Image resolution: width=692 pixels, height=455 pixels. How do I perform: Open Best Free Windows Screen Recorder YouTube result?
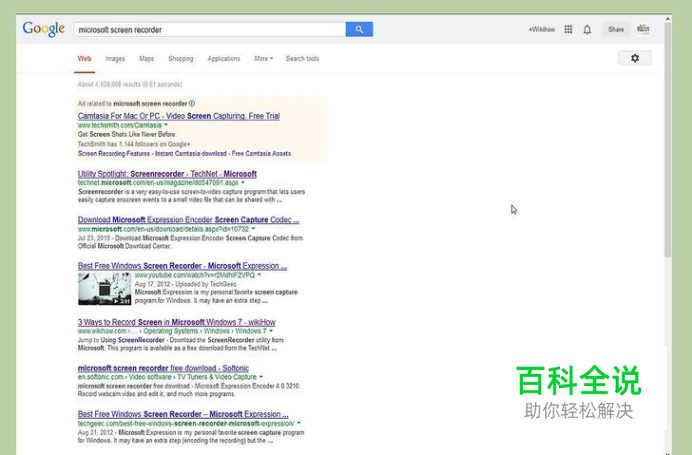[x=182, y=266]
